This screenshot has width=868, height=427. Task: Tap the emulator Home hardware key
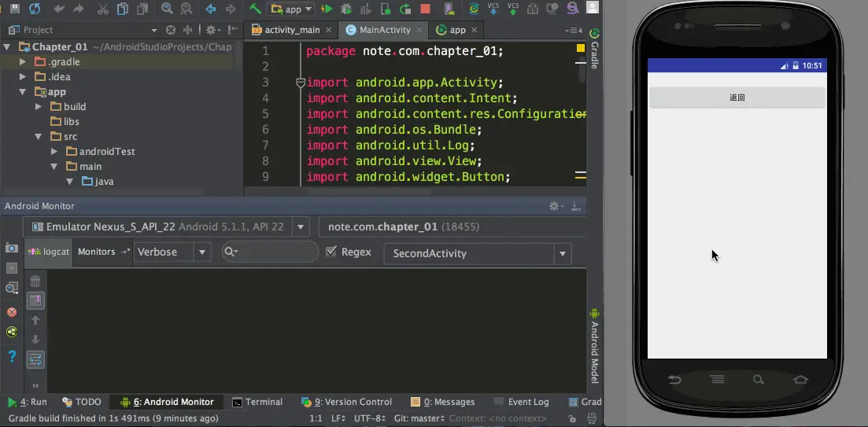pos(800,380)
